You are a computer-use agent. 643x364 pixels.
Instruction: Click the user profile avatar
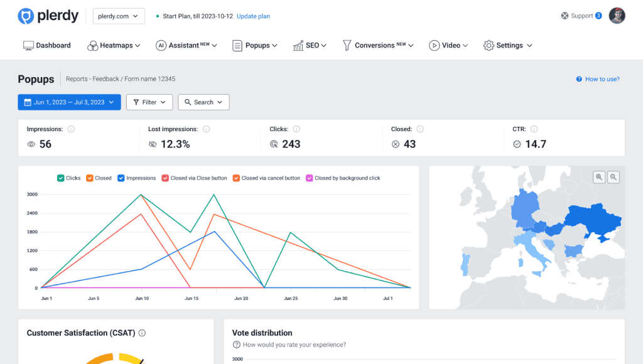[x=617, y=16]
